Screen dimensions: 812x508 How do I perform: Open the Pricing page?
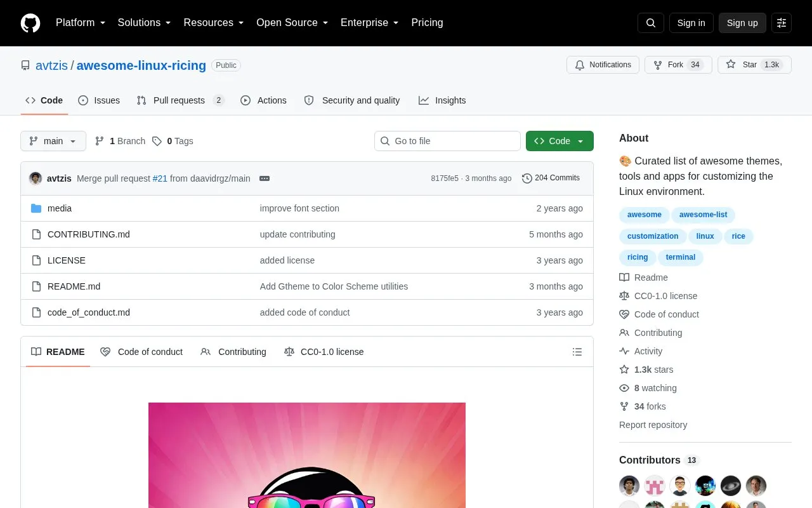pos(427,23)
